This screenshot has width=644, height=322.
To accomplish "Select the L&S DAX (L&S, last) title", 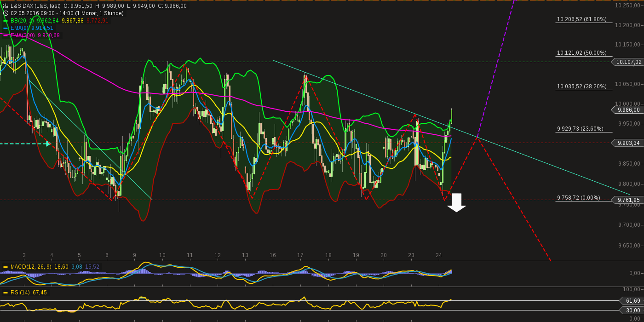I will pyautogui.click(x=36, y=6).
